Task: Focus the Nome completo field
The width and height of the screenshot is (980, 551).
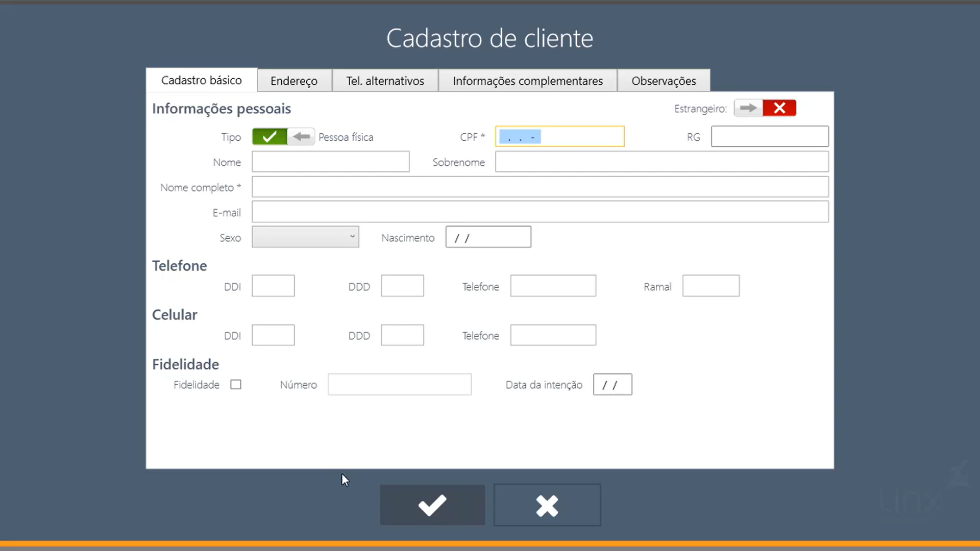Action: 540,187
